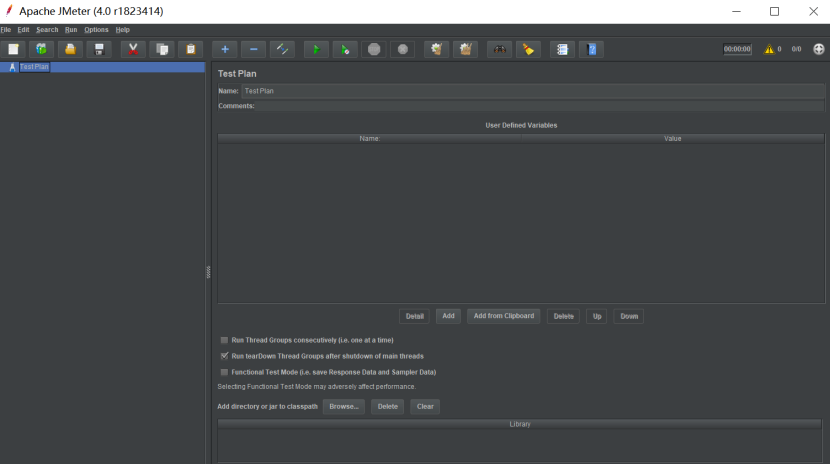Viewport: 831px width, 464px height.
Task: Click the warning triangle log indicator
Action: pos(769,49)
